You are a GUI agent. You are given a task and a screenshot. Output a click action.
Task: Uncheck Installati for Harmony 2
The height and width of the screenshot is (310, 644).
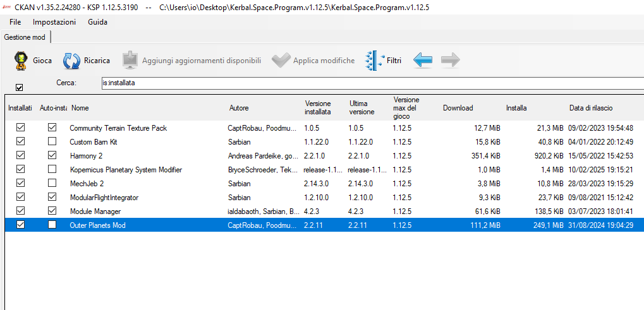[x=20, y=155]
